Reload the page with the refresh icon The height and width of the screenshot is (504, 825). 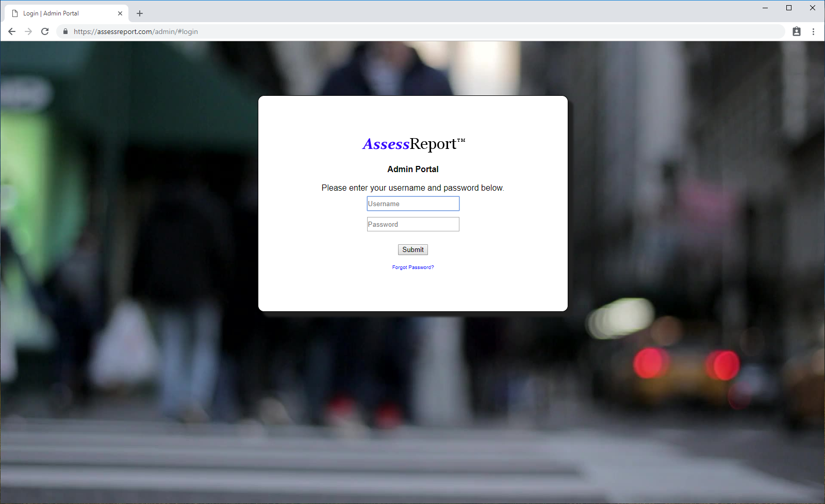[45, 31]
